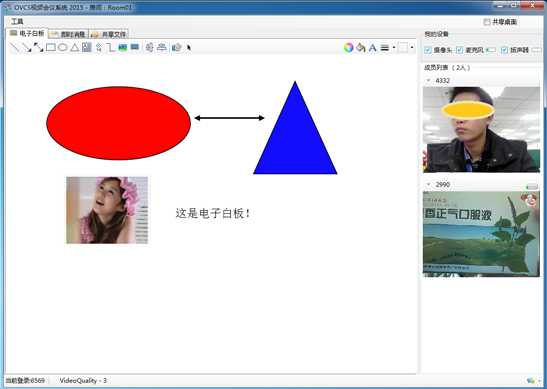The height and width of the screenshot is (389, 547).
Task: Click the gray figure icon before the scanner icon
Action: (150, 47)
